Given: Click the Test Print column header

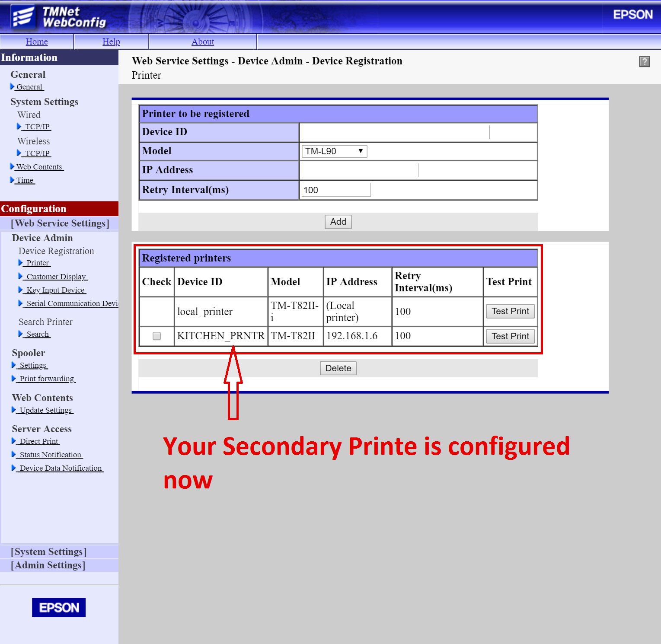Looking at the screenshot, I should point(510,282).
